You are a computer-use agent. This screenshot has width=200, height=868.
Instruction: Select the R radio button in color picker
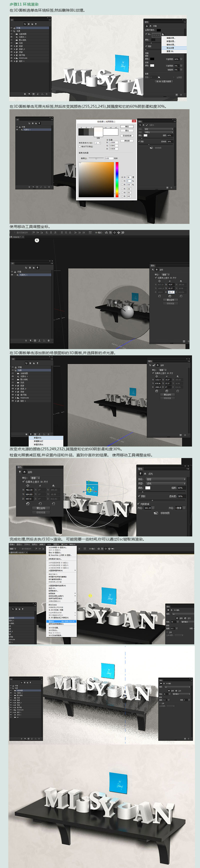[122, 189]
